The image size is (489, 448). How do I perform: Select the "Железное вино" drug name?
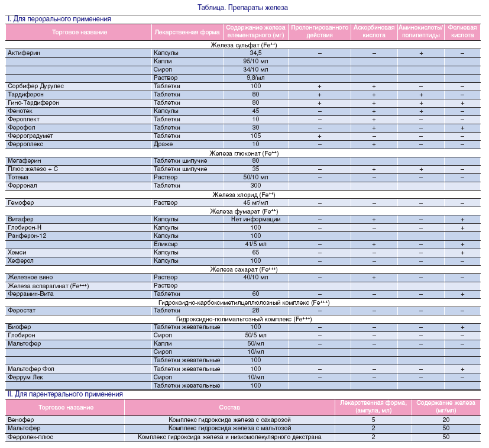click(31, 278)
